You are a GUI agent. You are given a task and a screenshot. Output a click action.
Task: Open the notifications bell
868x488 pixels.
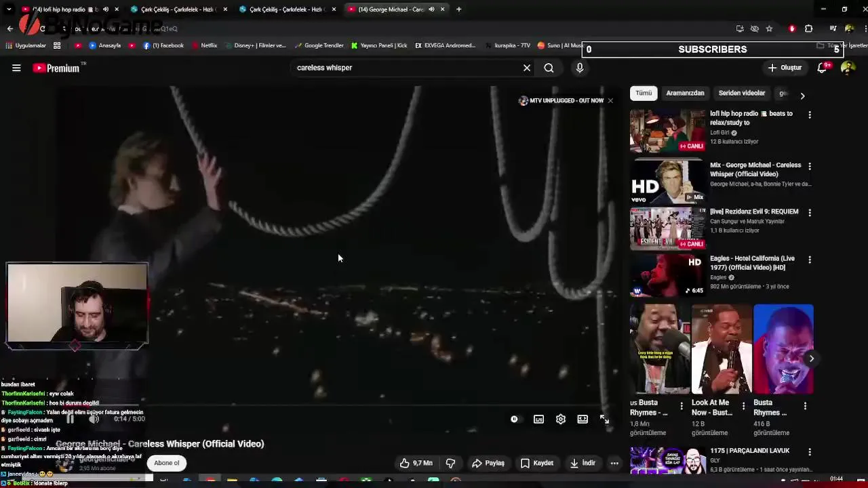point(822,68)
